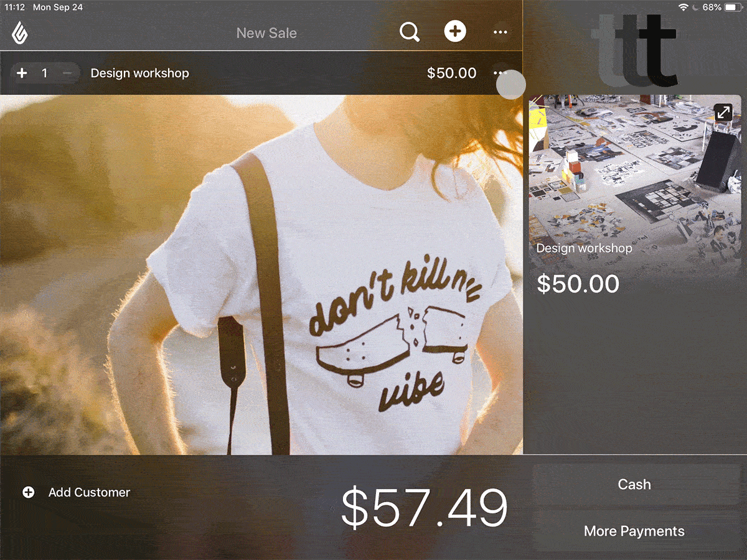The height and width of the screenshot is (560, 747).
Task: Open the search magnifier icon
Action: pos(410,32)
